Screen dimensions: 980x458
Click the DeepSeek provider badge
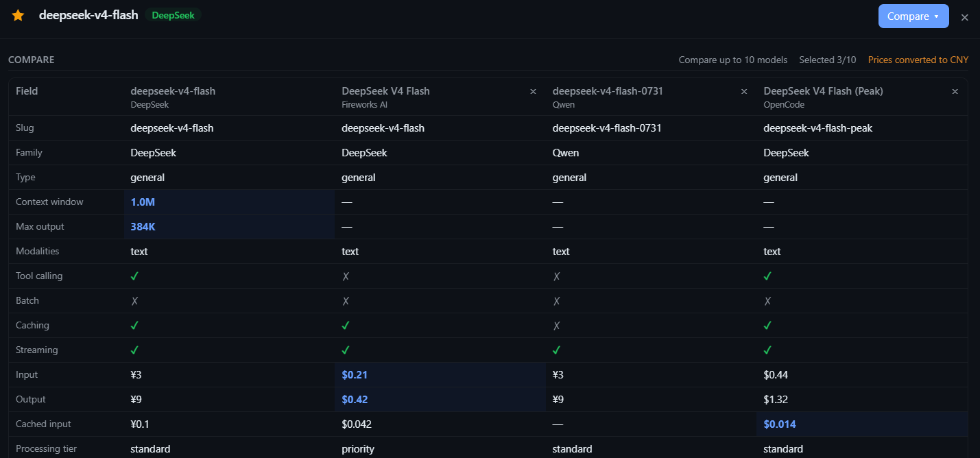tap(173, 14)
